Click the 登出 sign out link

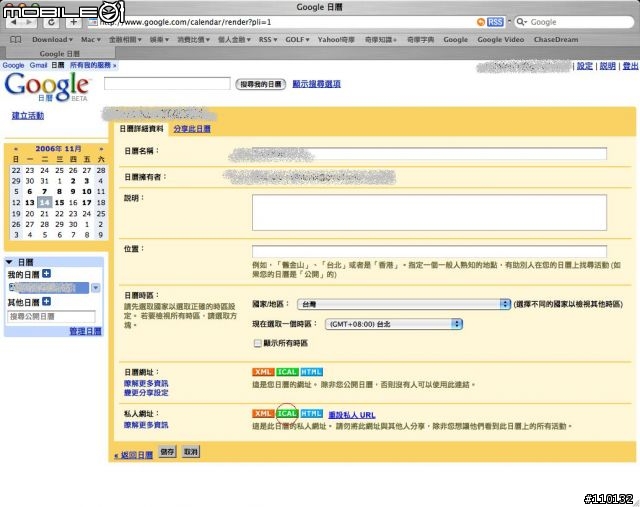click(631, 66)
